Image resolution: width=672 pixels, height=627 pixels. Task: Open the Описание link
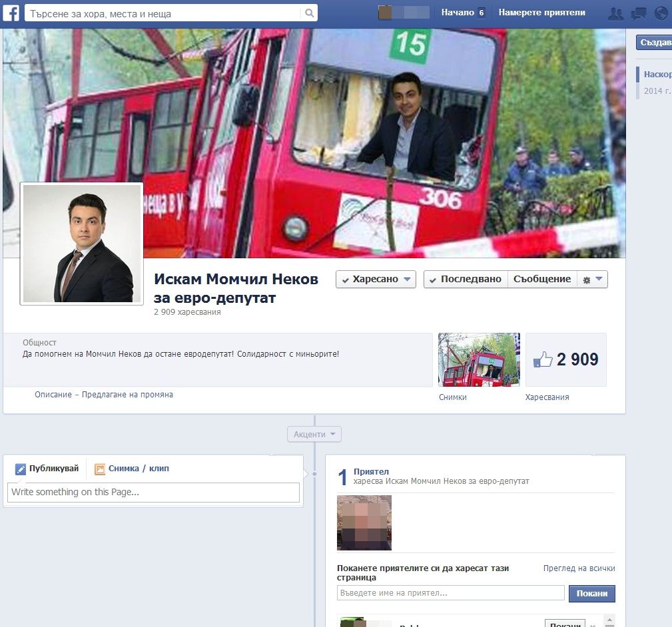(x=53, y=395)
